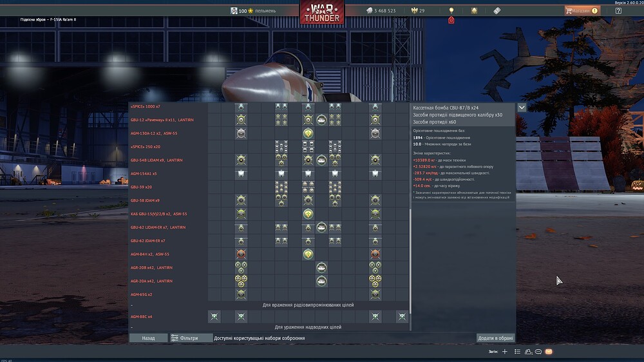Select GBU-12 «Paveway» II x11, LANTIRN preset
This screenshot has height=362, width=644.
[x=162, y=120]
